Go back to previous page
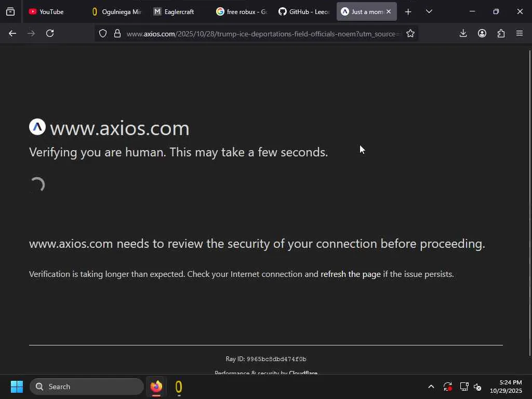 click(12, 33)
